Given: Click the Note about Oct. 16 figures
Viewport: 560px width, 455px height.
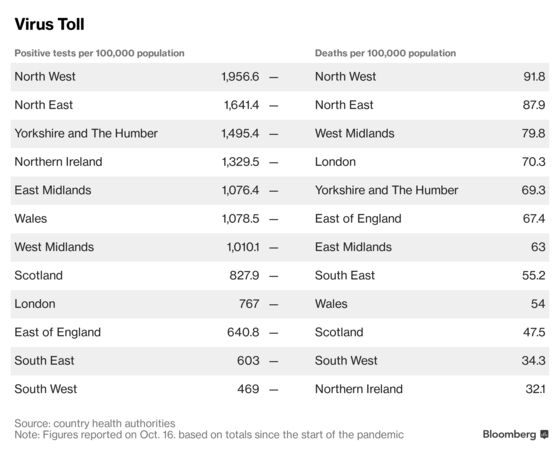Looking at the screenshot, I should [x=209, y=435].
